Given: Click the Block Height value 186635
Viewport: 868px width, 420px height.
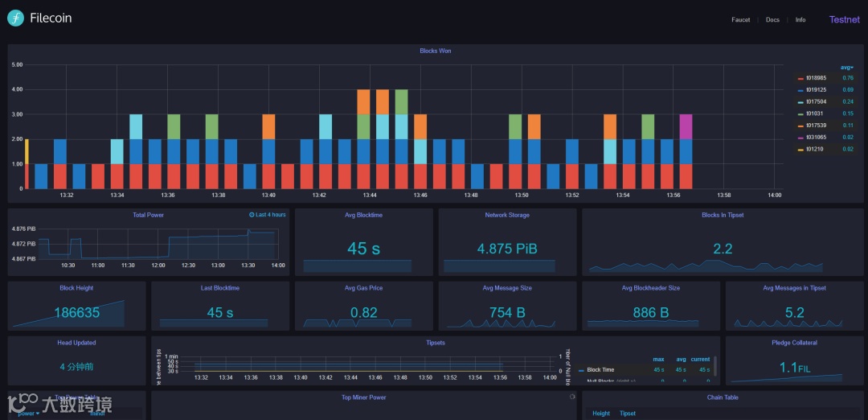Looking at the screenshot, I should [x=76, y=312].
